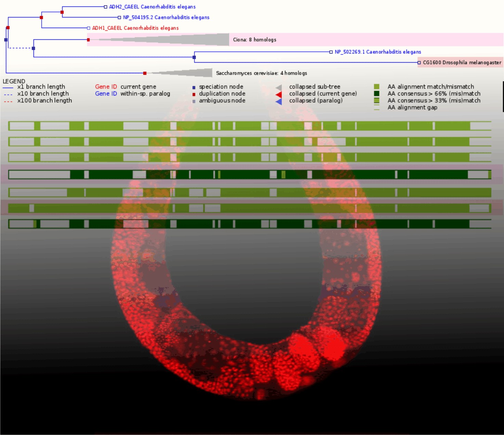Click the AA consensus > 66% legend swatch
Screen dimensions: 504x435
(376, 93)
